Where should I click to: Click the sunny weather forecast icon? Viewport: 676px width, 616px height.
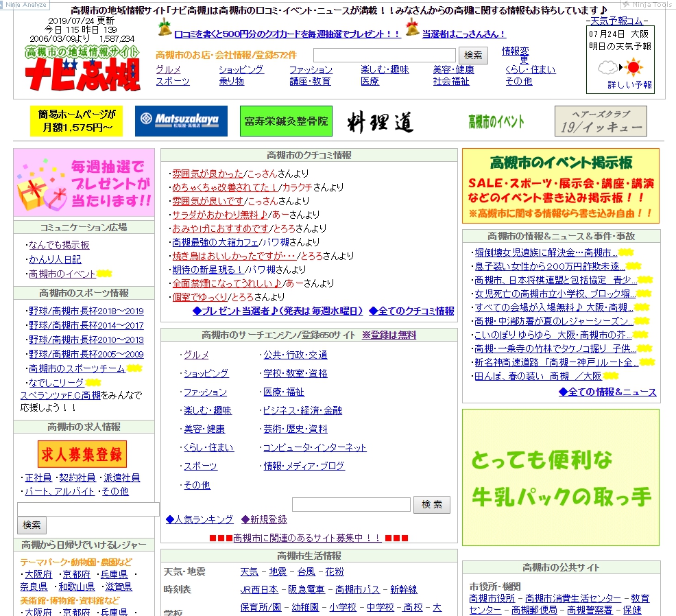click(633, 67)
